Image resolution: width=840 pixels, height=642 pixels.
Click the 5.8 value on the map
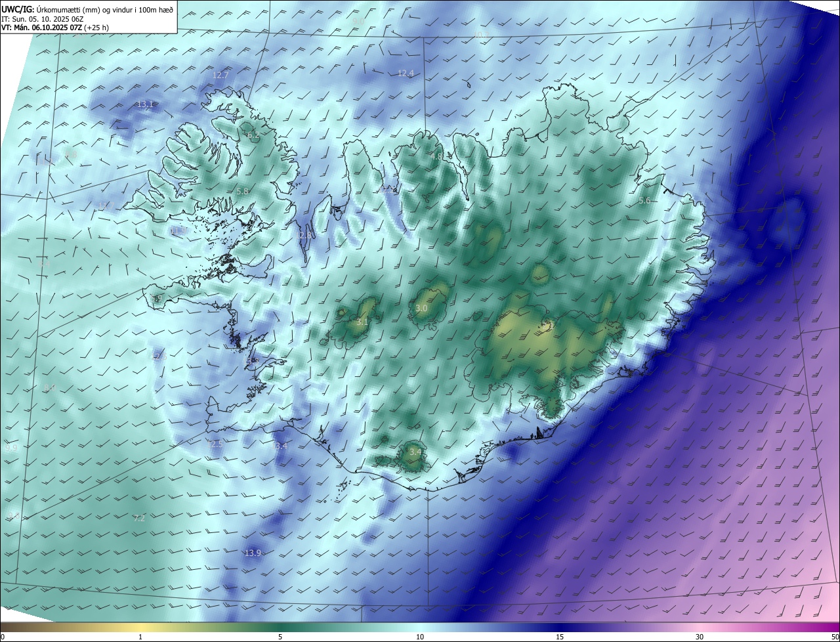pyautogui.click(x=242, y=191)
